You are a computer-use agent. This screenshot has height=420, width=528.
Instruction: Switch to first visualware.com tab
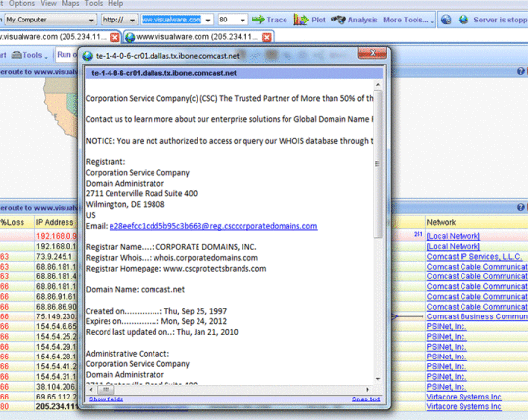[54, 37]
